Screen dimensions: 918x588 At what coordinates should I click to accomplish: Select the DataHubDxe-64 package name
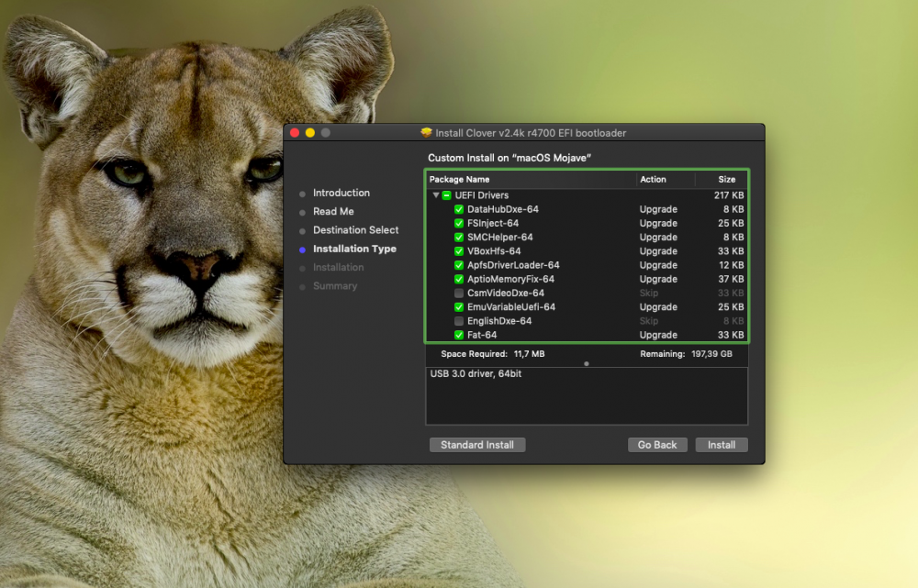click(x=503, y=209)
